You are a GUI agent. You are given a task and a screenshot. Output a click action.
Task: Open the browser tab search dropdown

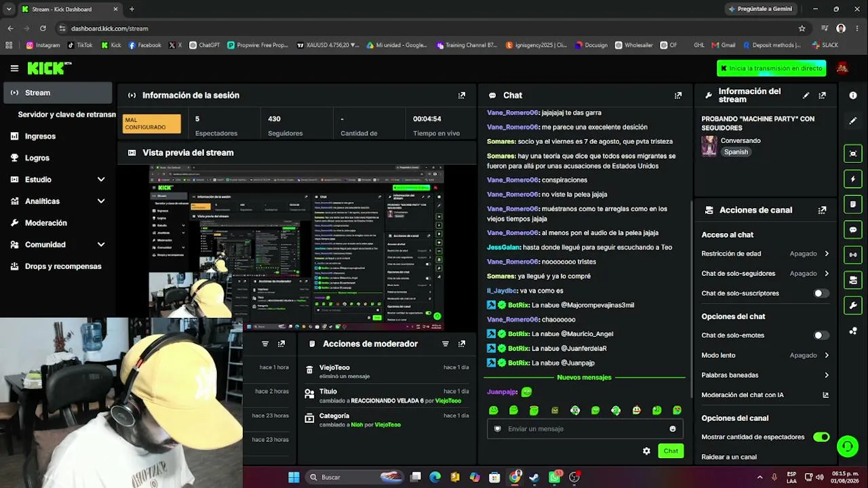[9, 9]
